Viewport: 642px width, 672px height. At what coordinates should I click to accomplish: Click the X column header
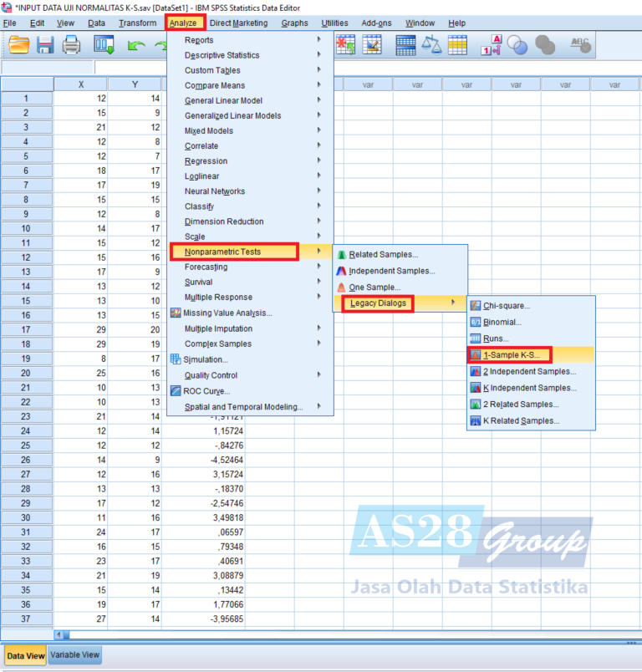[x=80, y=84]
